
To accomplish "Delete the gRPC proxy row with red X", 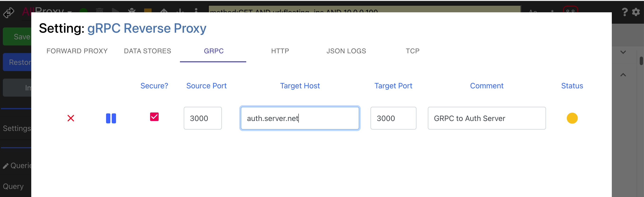I will pyautogui.click(x=71, y=118).
